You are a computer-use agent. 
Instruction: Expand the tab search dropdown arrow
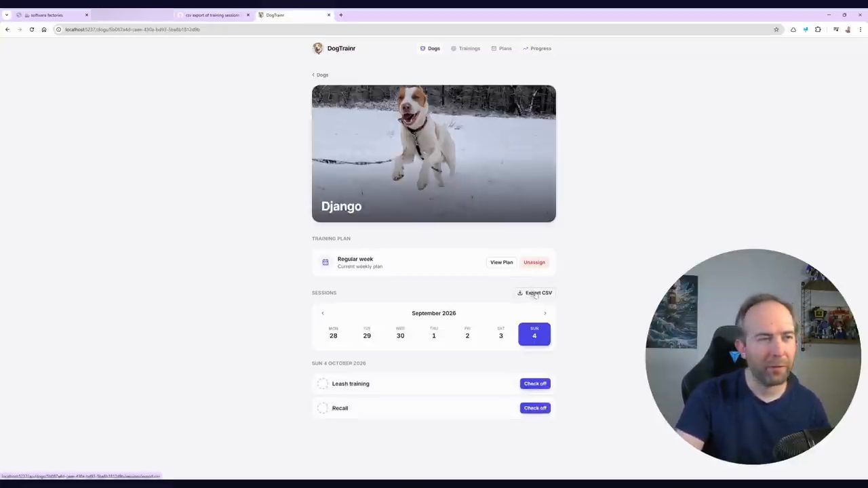click(x=7, y=15)
